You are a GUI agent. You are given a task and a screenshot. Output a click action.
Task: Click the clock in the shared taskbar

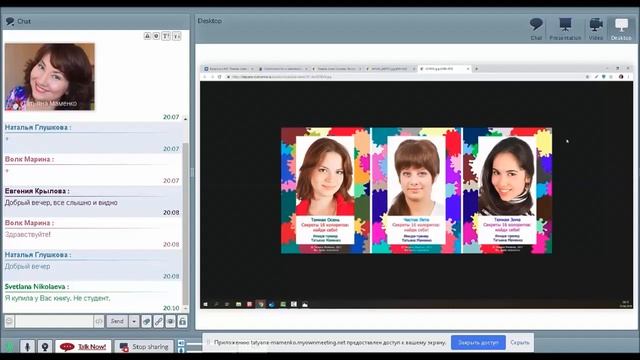[626, 304]
